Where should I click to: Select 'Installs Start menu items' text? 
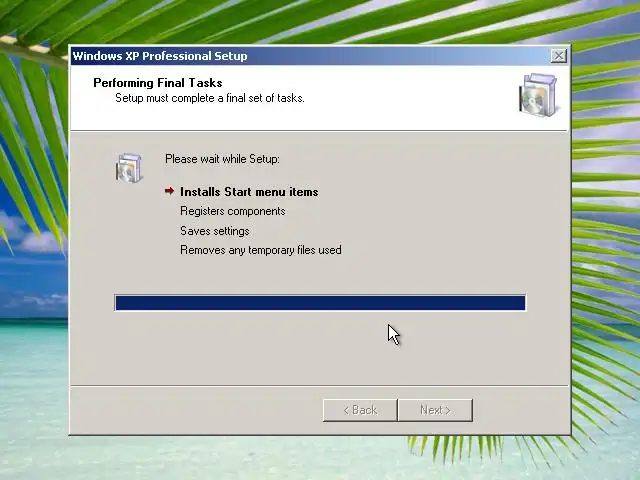[x=249, y=192]
